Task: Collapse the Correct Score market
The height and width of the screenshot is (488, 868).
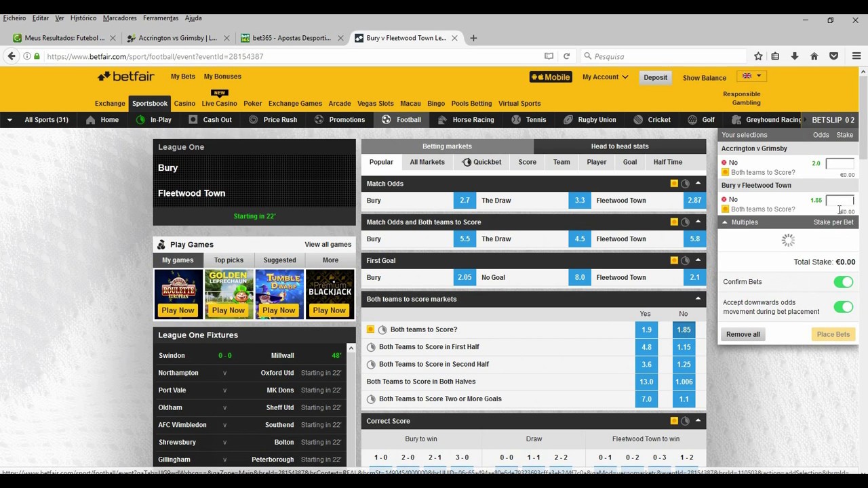Action: tap(698, 421)
